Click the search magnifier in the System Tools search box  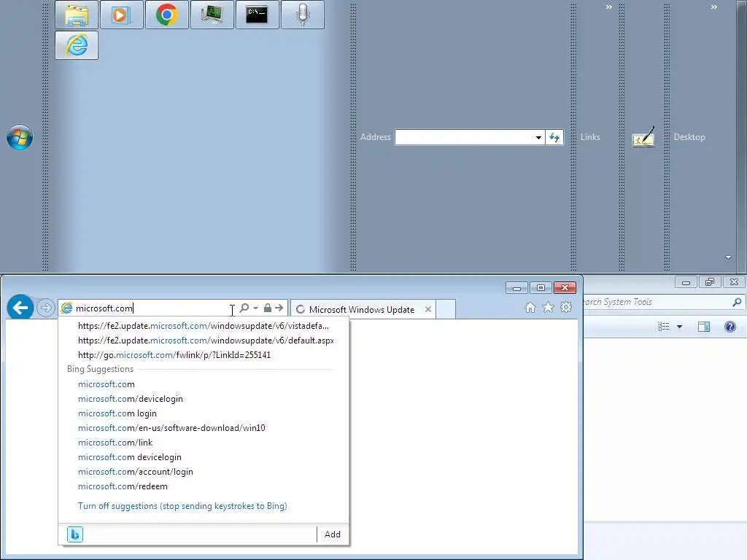tap(737, 302)
